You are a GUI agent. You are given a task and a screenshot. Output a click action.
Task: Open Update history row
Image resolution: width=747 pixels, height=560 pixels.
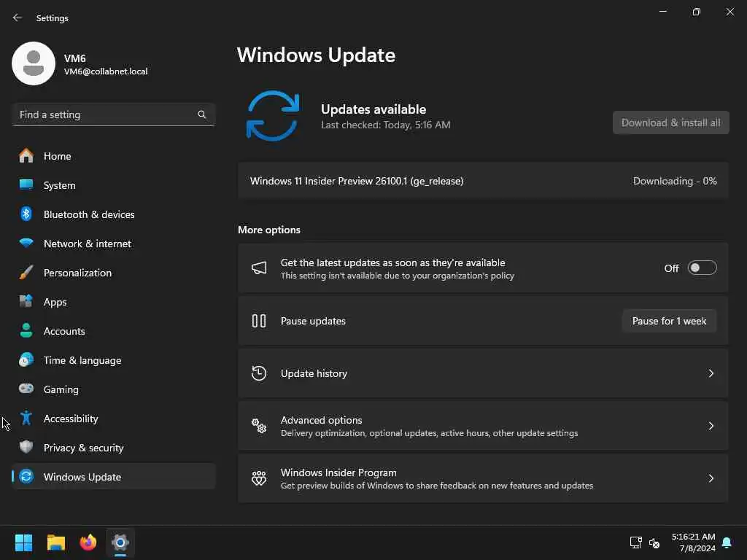(x=483, y=373)
